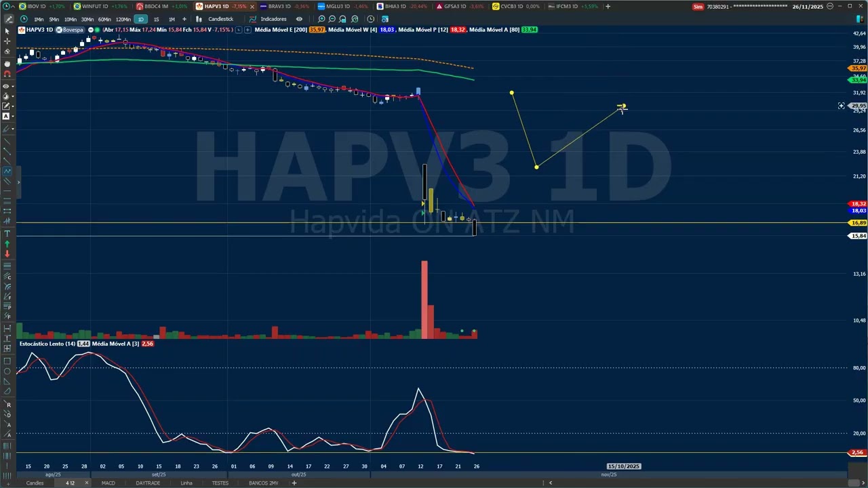The height and width of the screenshot is (488, 868).
Task: Select the 'A' text style tool
Action: pyautogui.click(x=6, y=117)
